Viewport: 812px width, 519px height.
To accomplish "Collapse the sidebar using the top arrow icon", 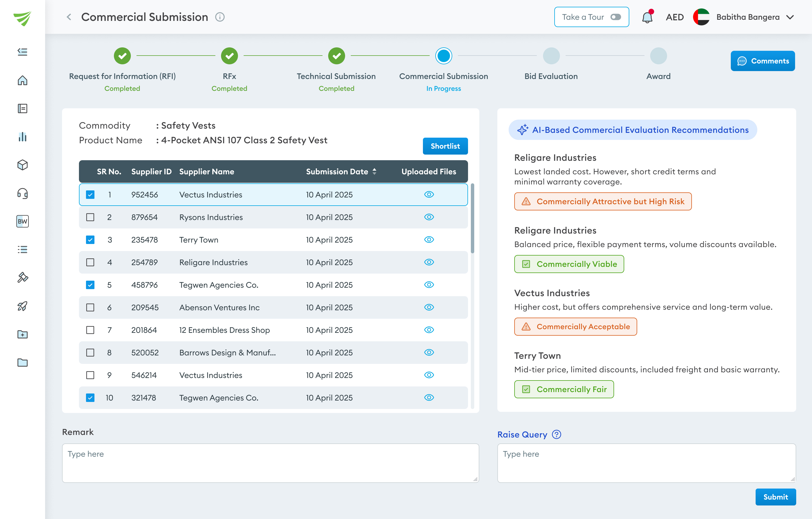I will [x=22, y=51].
